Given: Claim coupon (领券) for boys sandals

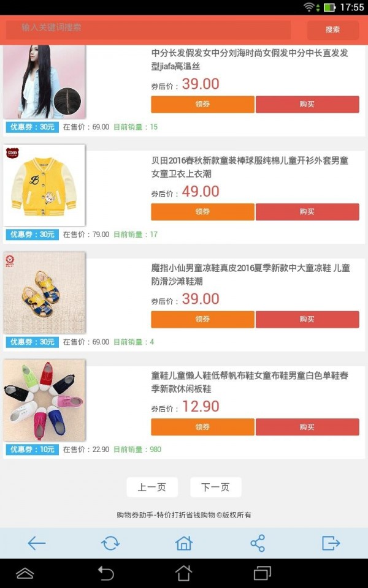Looking at the screenshot, I should (x=203, y=320).
